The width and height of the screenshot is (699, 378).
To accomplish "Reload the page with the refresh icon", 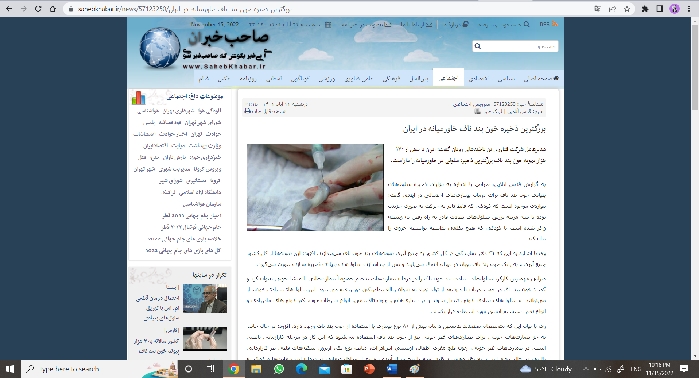I will tap(38, 9).
